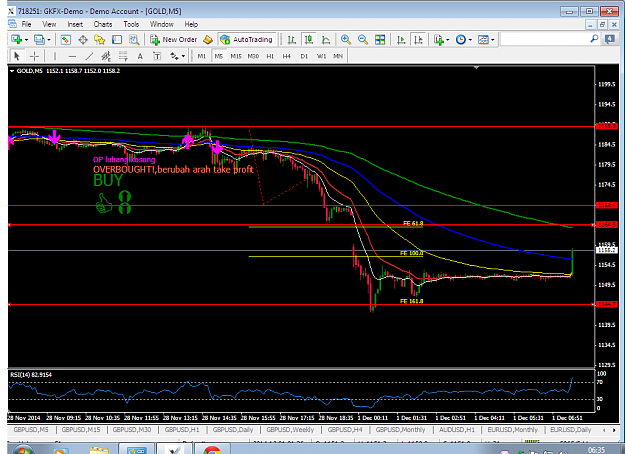Open the Insert menu
625x454 pixels.
tap(75, 24)
